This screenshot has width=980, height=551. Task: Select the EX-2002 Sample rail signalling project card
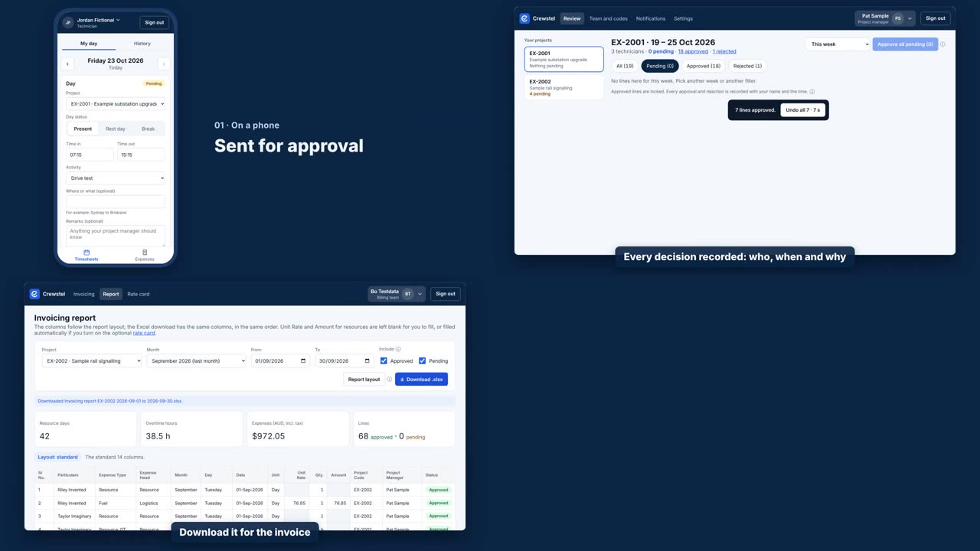click(564, 87)
